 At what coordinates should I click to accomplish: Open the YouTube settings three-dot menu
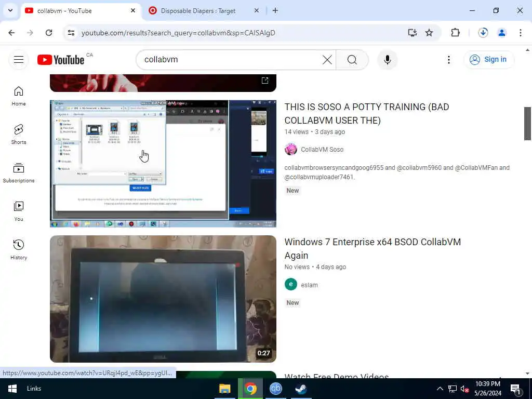coord(448,60)
